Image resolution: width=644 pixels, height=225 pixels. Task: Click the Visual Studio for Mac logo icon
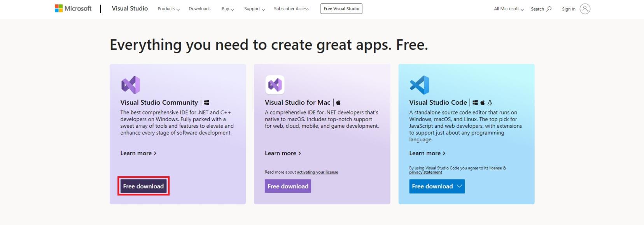coord(275,85)
